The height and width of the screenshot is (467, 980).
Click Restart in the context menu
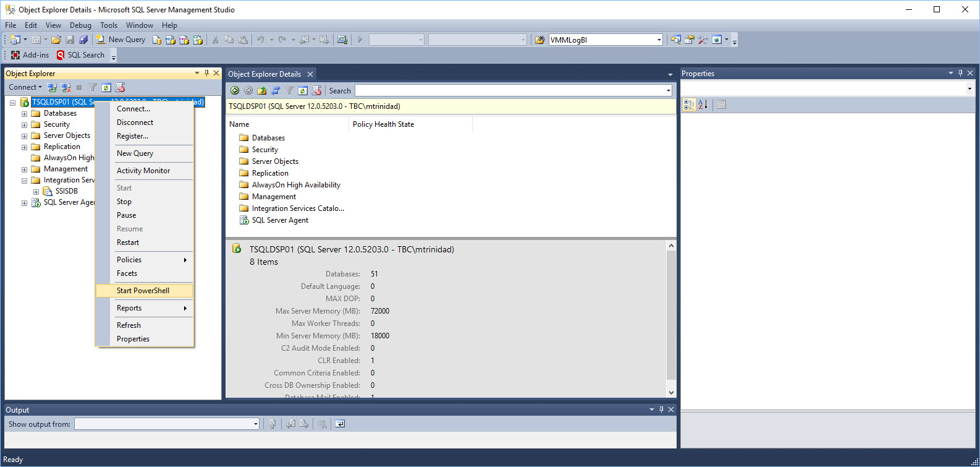145,242
